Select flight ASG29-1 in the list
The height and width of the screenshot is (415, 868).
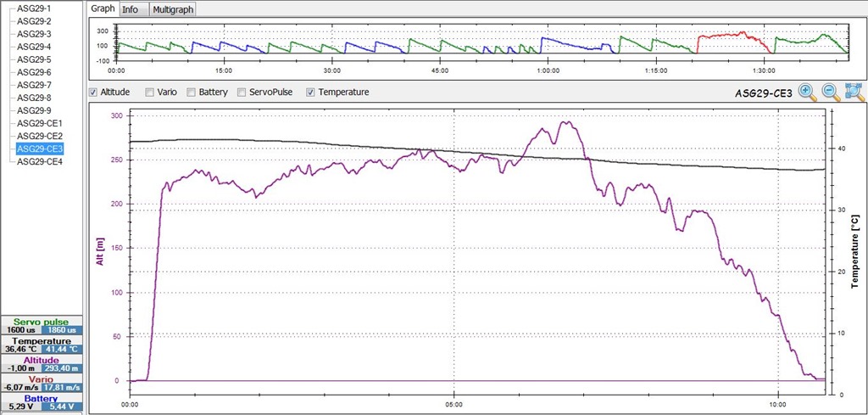pos(34,8)
